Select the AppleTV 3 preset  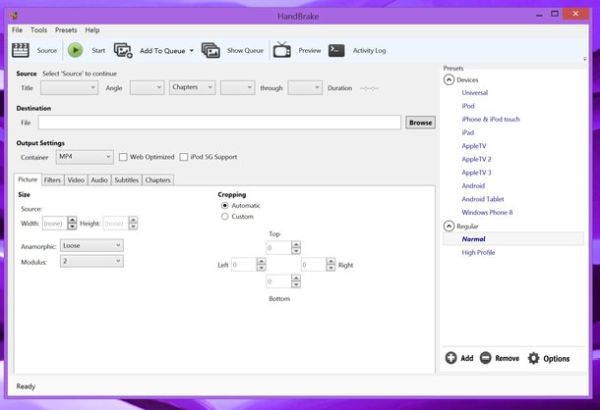476,173
